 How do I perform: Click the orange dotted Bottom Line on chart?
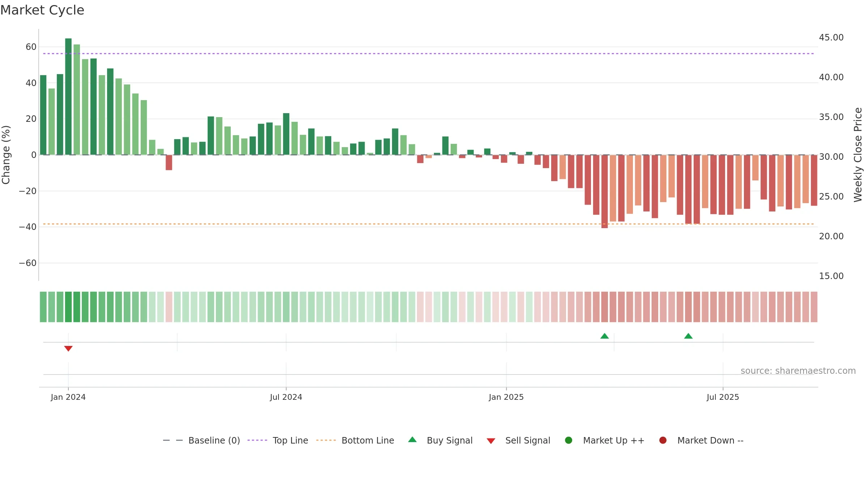point(429,224)
